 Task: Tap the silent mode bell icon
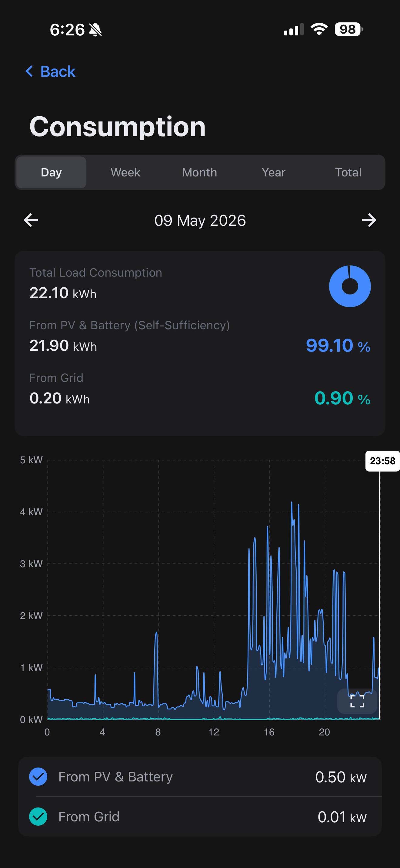coord(95,30)
